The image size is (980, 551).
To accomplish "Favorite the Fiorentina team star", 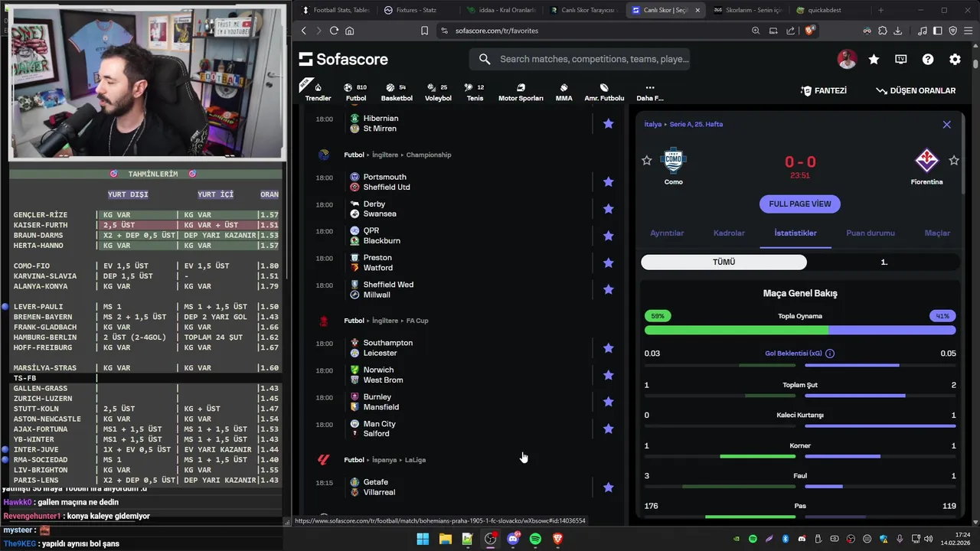I will [x=954, y=160].
